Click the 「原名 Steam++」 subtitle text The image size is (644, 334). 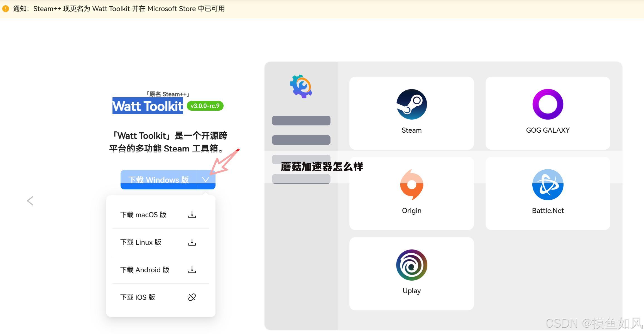tap(168, 94)
